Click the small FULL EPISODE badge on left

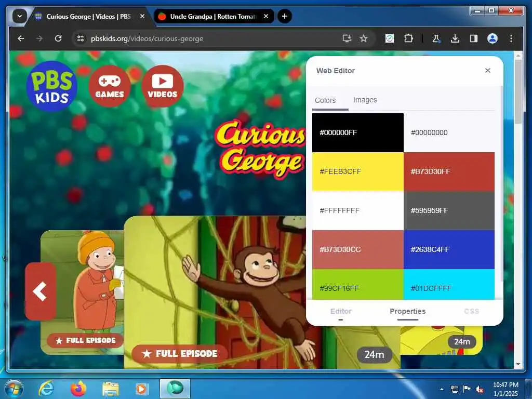click(x=85, y=340)
